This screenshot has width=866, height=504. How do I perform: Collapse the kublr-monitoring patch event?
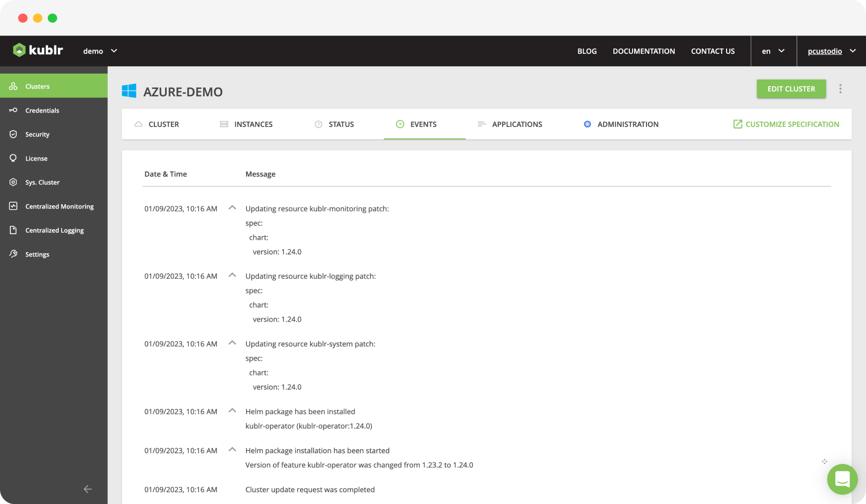pos(232,208)
